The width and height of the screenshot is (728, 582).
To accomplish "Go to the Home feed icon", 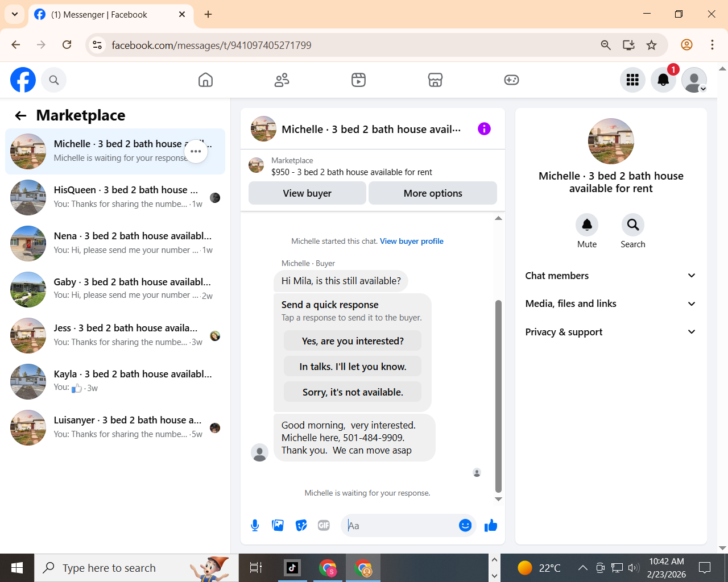I will pyautogui.click(x=205, y=80).
